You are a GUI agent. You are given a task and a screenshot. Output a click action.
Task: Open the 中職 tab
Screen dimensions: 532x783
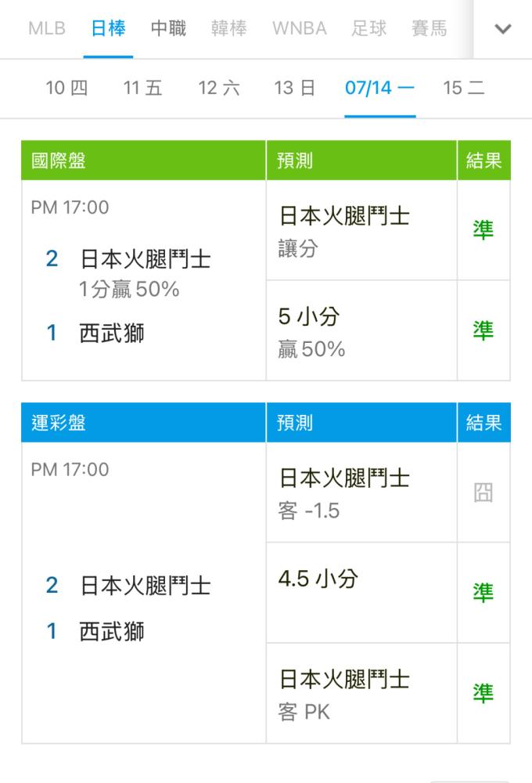pyautogui.click(x=169, y=28)
